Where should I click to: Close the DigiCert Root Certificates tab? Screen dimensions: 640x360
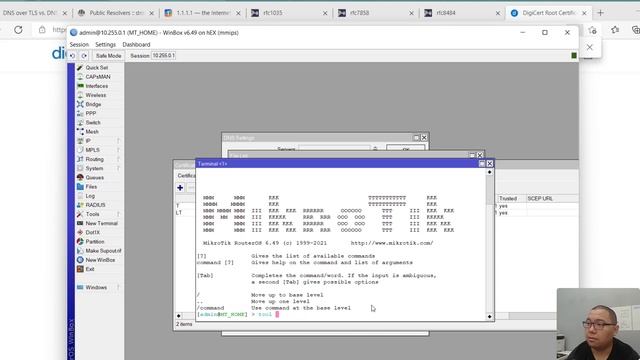(584, 13)
